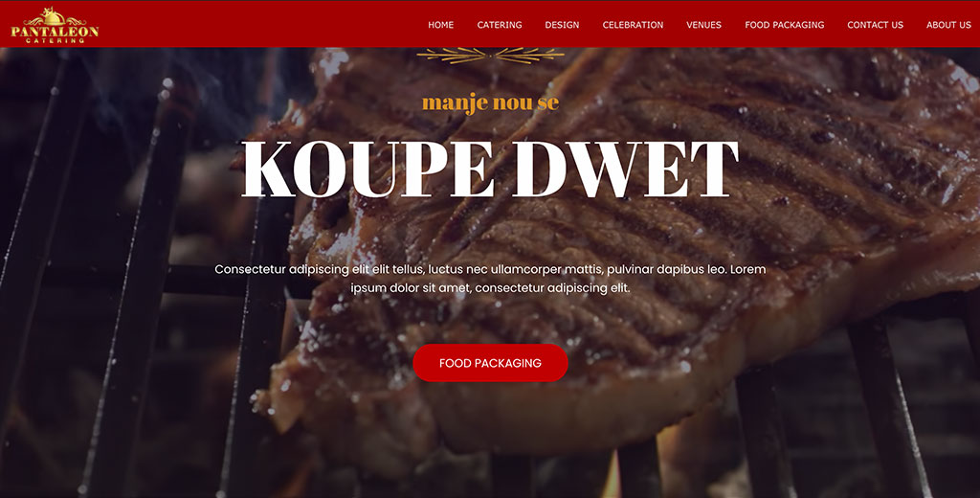This screenshot has height=498, width=980.
Task: Click the golden cloche emblem atop the logo
Action: click(53, 15)
